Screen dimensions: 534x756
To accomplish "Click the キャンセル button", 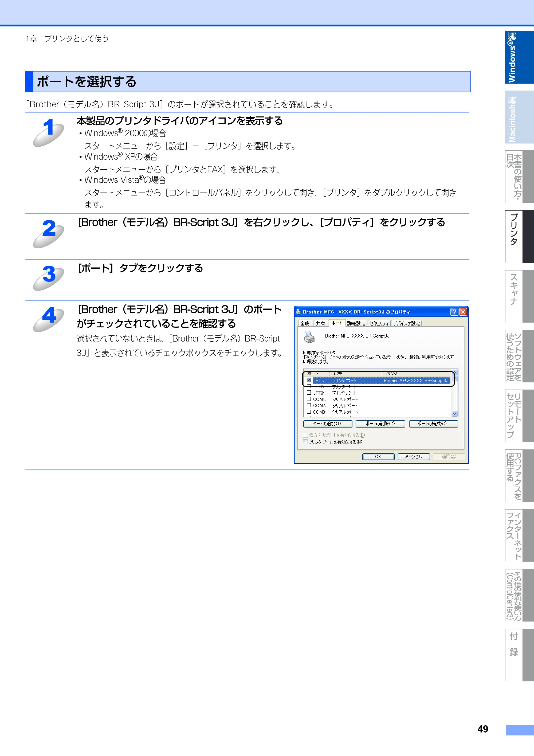I will pyautogui.click(x=414, y=457).
